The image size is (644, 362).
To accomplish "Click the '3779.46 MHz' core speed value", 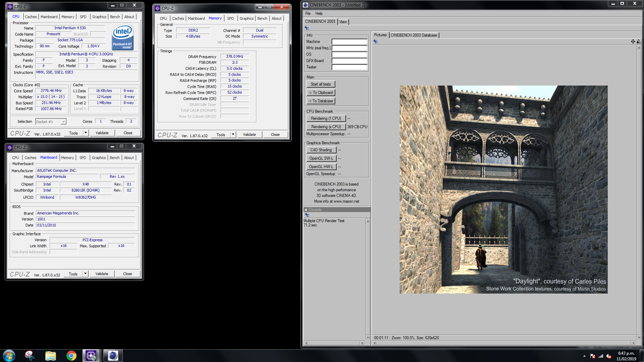I will pyautogui.click(x=51, y=91).
